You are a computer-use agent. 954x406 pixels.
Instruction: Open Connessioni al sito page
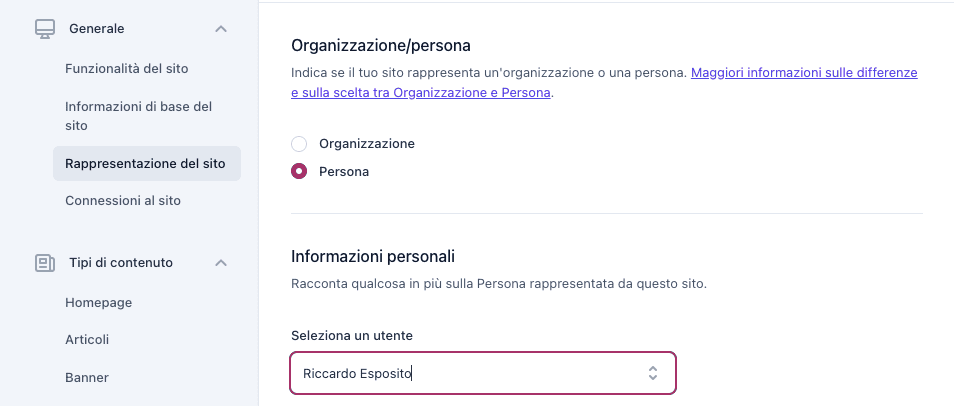click(123, 201)
